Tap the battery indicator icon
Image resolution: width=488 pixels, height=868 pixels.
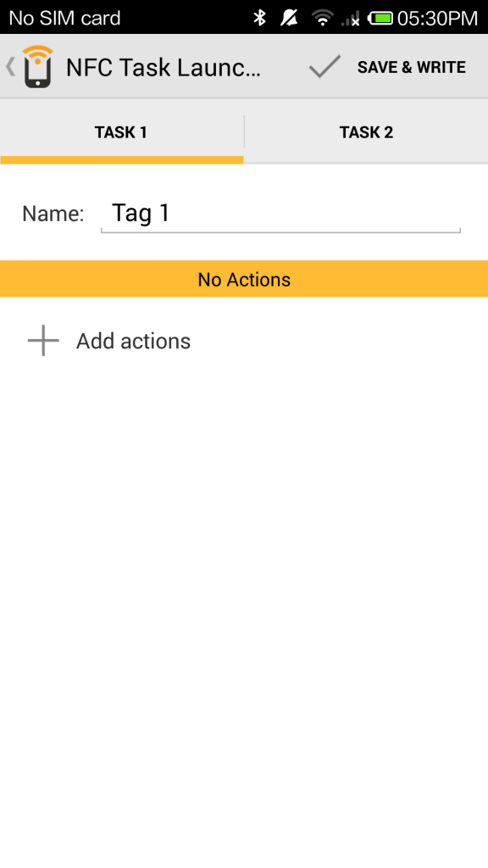click(380, 18)
